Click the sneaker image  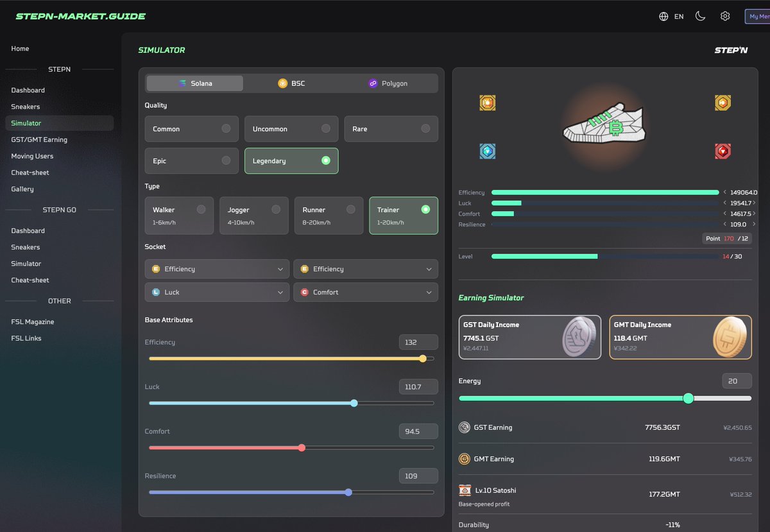coord(603,122)
